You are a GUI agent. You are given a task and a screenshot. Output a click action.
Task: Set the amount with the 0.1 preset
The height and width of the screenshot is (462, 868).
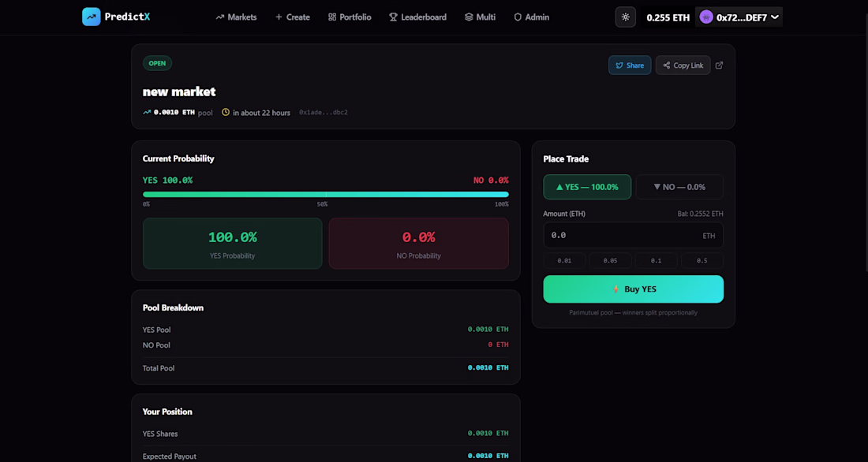coord(656,261)
